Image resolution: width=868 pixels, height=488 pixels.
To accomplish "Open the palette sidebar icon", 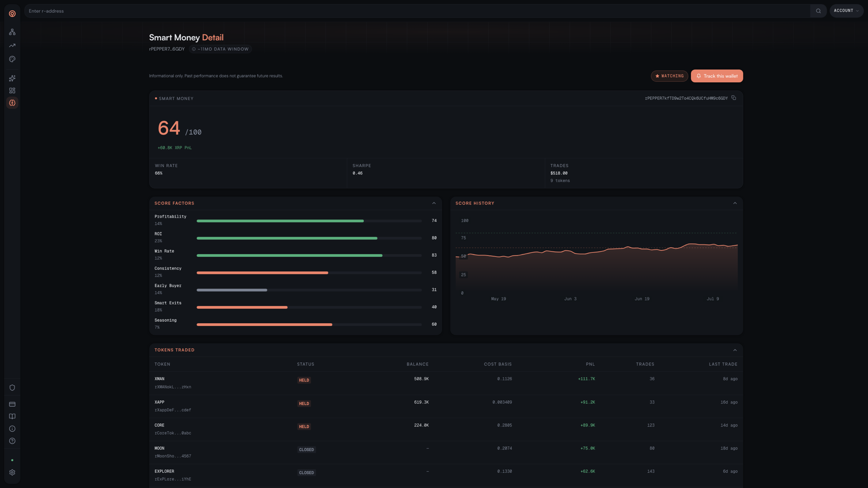I will [x=12, y=59].
